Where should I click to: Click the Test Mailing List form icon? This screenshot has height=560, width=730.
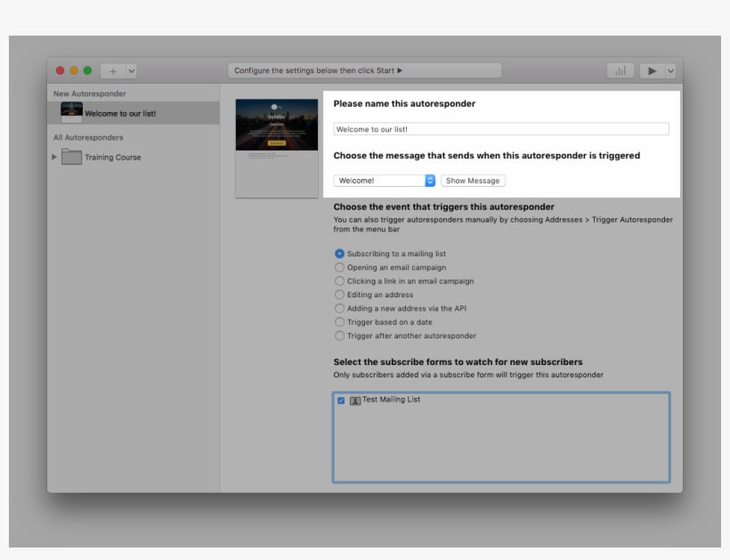point(355,401)
